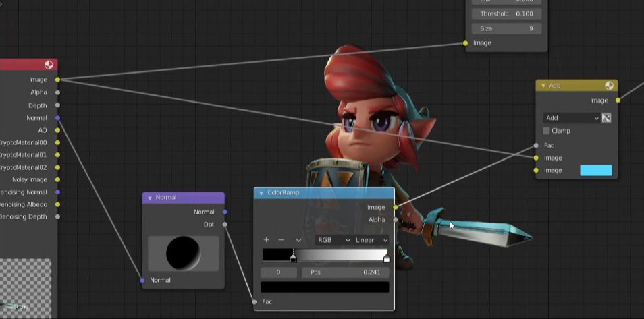Click the Noisy Image output socket

[57, 179]
